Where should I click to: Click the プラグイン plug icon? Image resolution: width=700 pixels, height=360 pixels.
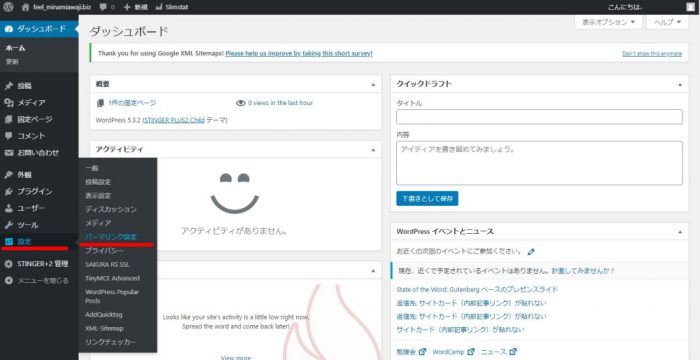(x=8, y=192)
